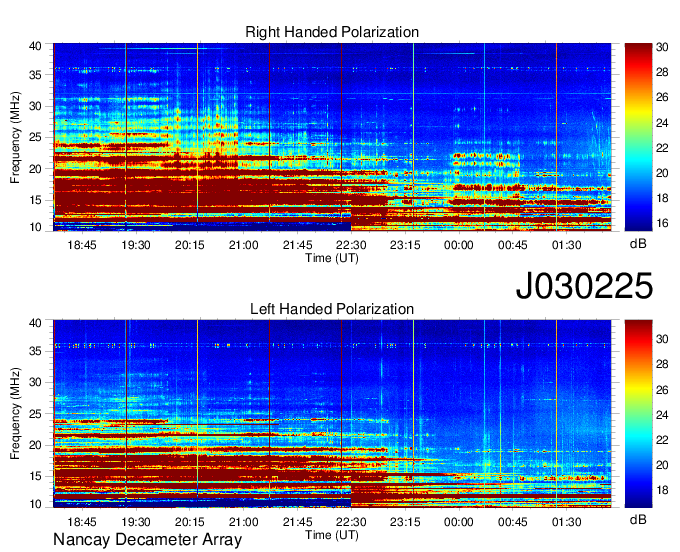680x552 pixels.
Task: Click the 28 value on Right Handed color bar
Action: pyautogui.click(x=662, y=72)
